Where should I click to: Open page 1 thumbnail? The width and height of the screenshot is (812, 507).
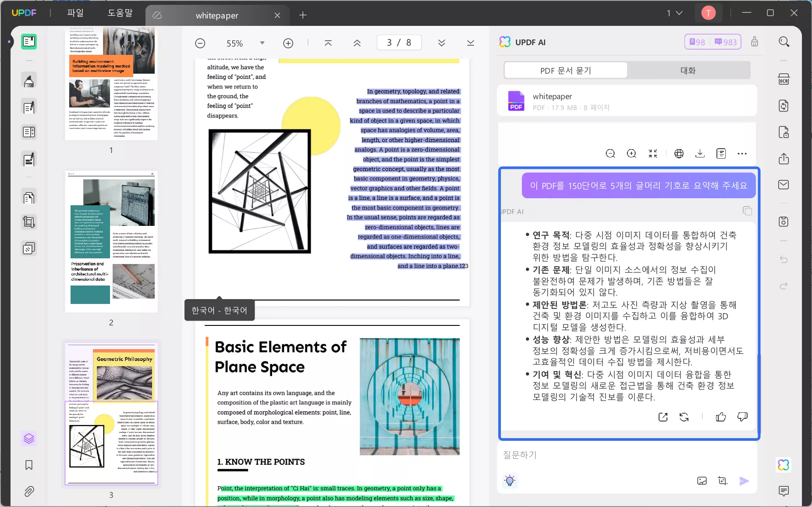[111, 83]
